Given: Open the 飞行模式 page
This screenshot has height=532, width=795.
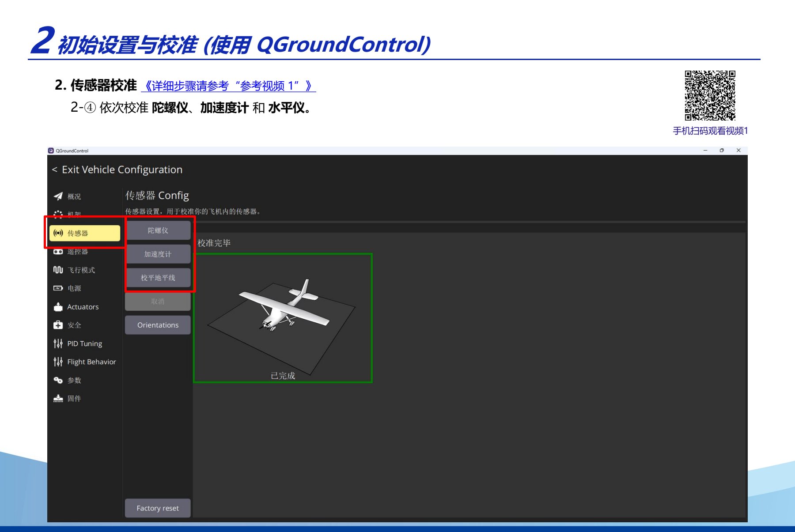Looking at the screenshot, I should pyautogui.click(x=85, y=270).
